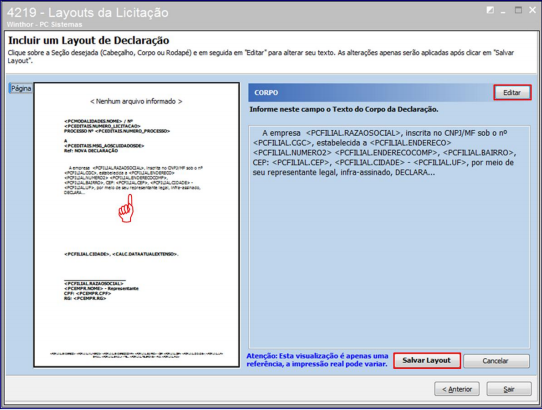542x410 pixels.
Task: Go back with the Anterior button
Action: point(457,389)
